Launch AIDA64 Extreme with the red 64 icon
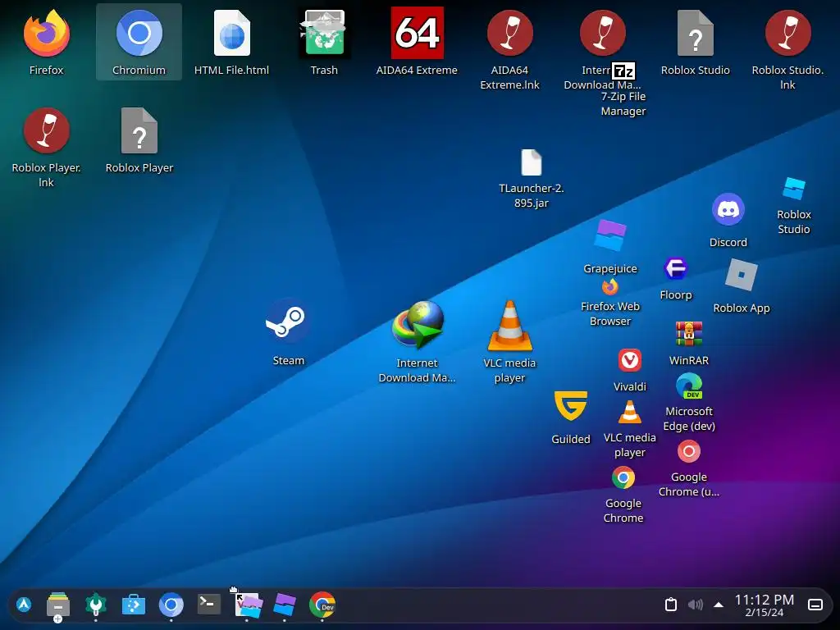Viewport: 840px width, 630px height. pos(417,33)
